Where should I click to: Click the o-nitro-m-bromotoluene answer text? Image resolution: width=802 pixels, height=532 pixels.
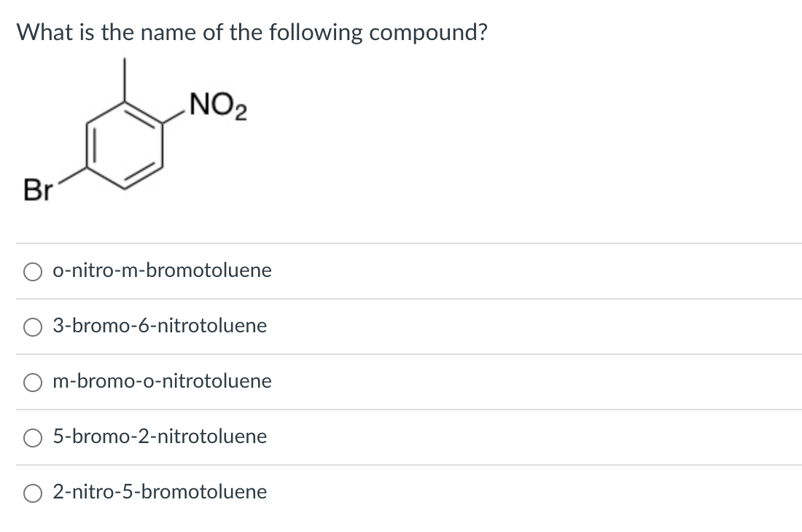162,270
